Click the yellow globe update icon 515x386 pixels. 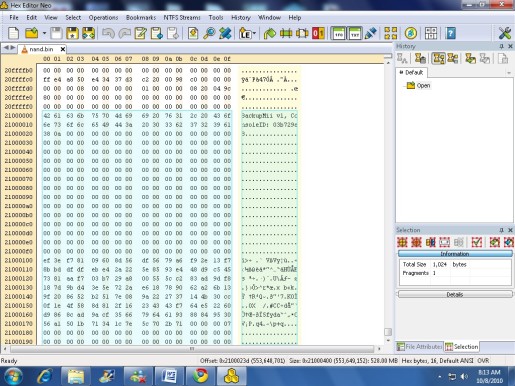point(411,33)
